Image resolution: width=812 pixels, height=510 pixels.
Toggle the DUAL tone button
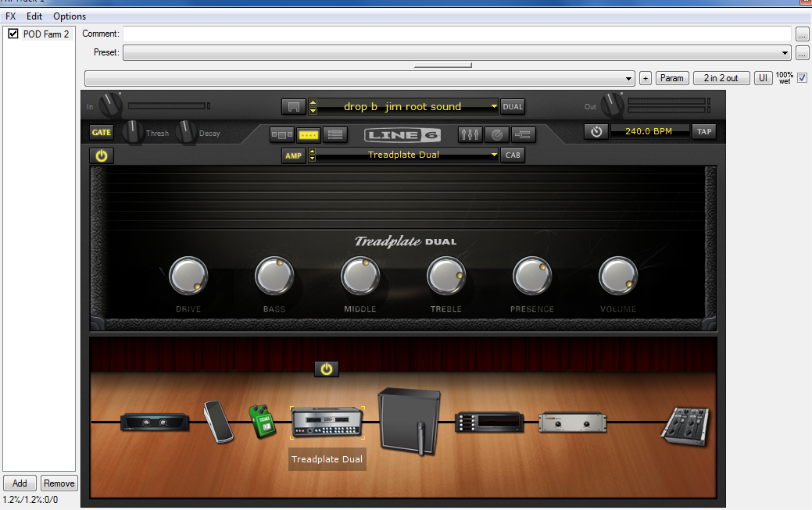click(x=513, y=107)
